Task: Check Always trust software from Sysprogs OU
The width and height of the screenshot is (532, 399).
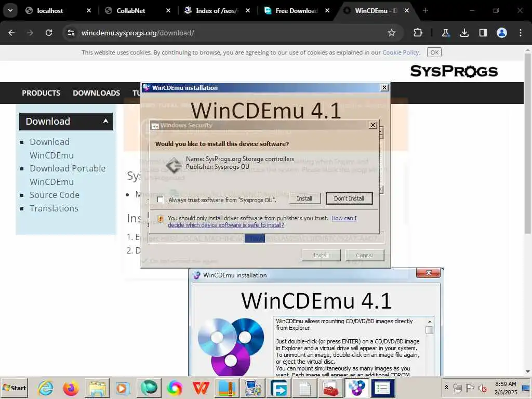Action: [160, 200]
